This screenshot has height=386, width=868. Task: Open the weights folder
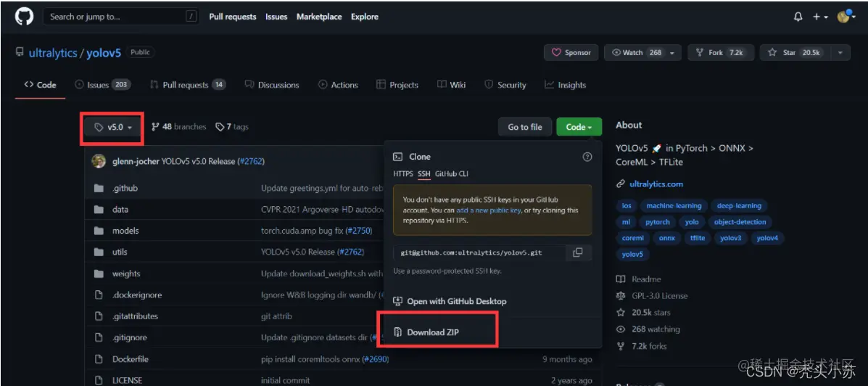point(126,274)
